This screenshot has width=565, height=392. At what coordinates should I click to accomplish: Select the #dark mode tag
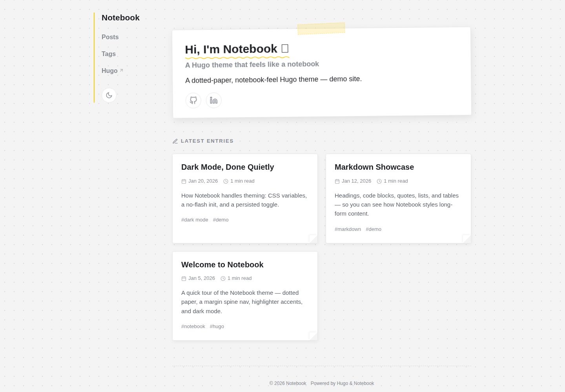(x=195, y=220)
